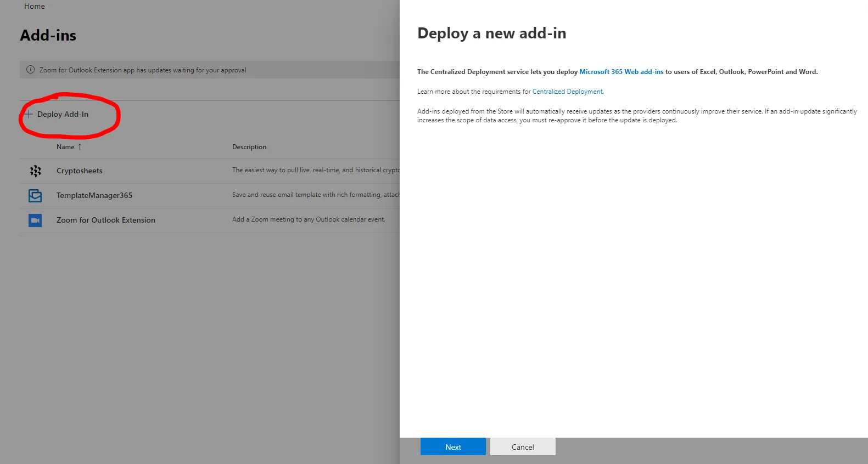868x464 pixels.
Task: Open the Cryptosheets add-in name
Action: (x=80, y=171)
